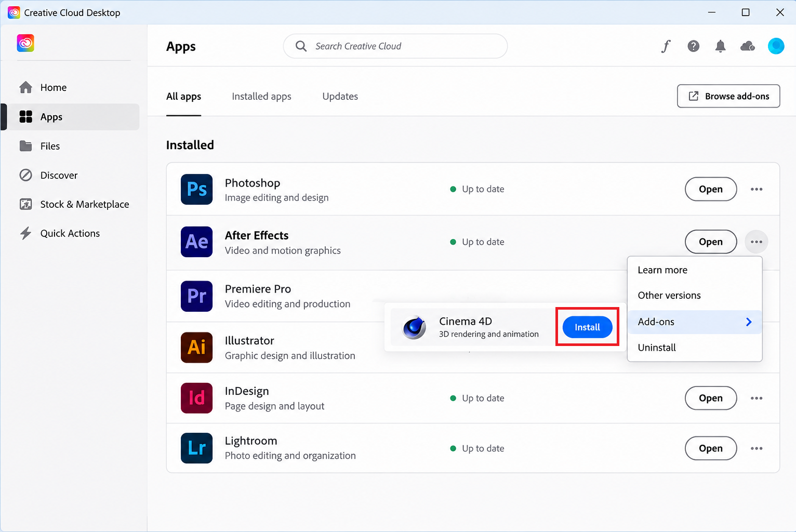Click the Illustrator Ai app icon
796x532 pixels.
point(196,348)
